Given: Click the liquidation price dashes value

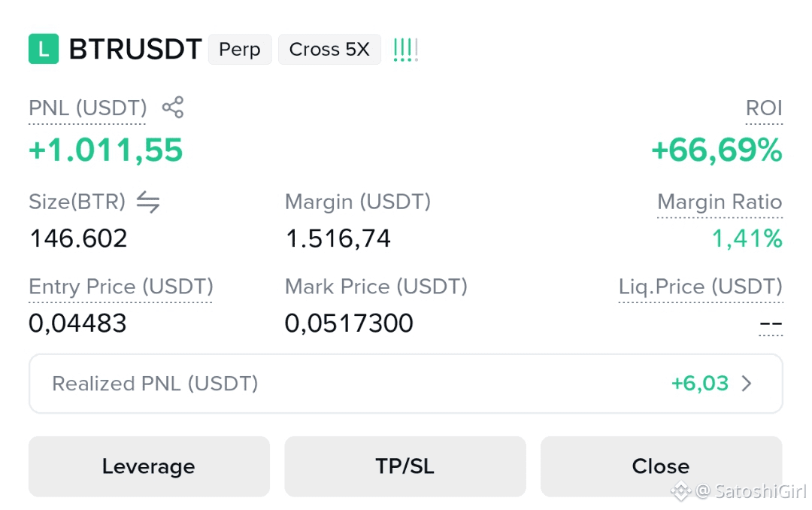Looking at the screenshot, I should [x=771, y=324].
